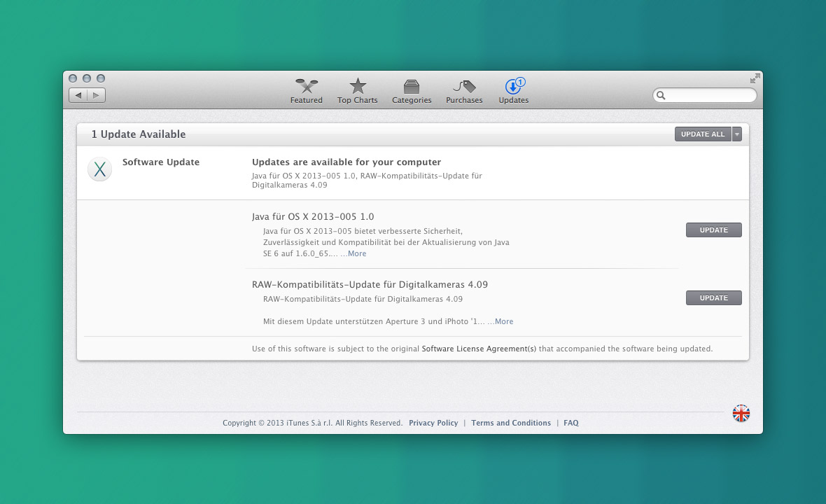This screenshot has width=826, height=504.
Task: Click into the search field
Action: pos(705,95)
